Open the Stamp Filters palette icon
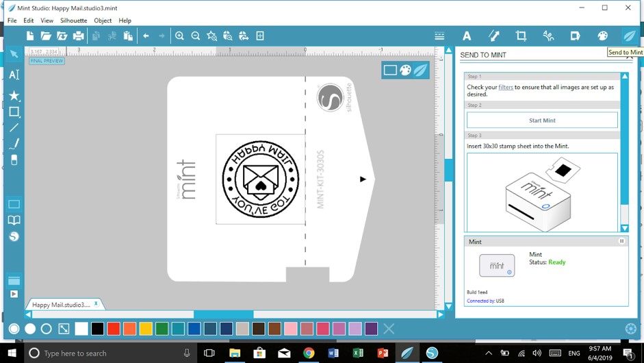 pyautogui.click(x=602, y=36)
